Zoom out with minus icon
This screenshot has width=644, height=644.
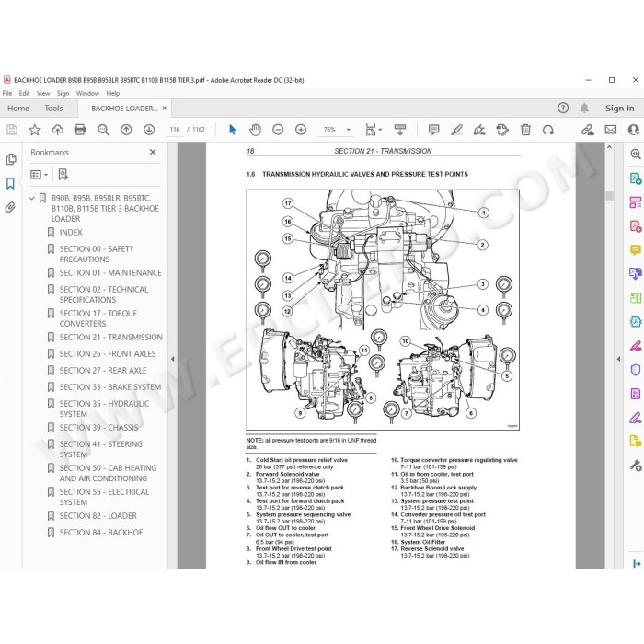pos(278,130)
